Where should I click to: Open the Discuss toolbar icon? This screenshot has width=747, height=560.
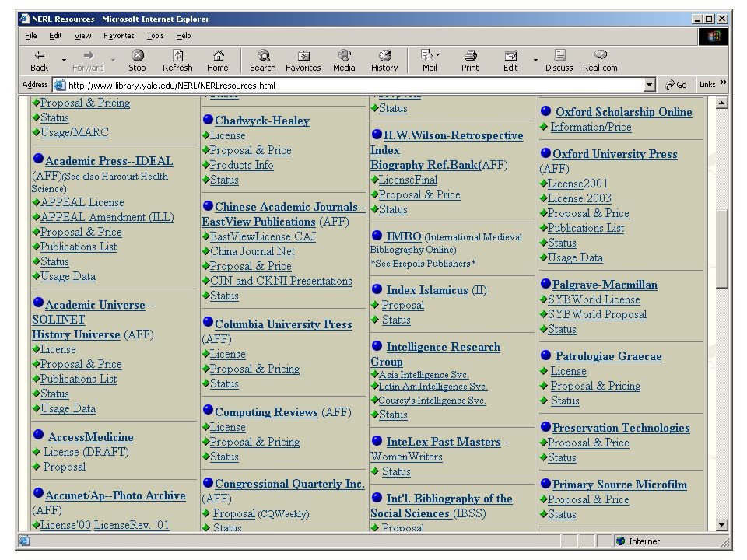click(559, 61)
